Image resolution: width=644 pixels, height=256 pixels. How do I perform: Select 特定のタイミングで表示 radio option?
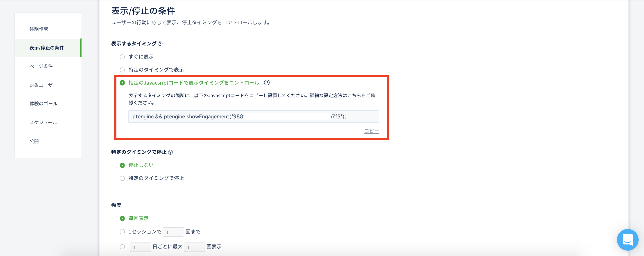pos(122,70)
